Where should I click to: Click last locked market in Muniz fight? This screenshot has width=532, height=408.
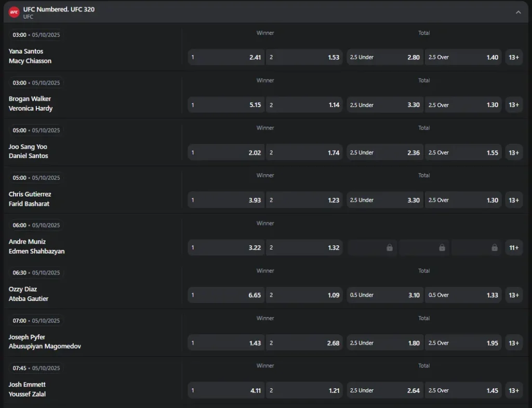tap(476, 248)
